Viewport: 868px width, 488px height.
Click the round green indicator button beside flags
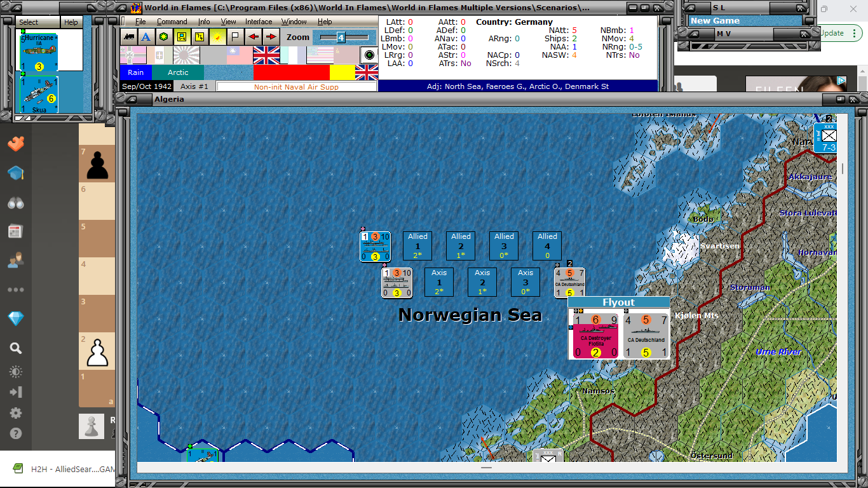(368, 55)
